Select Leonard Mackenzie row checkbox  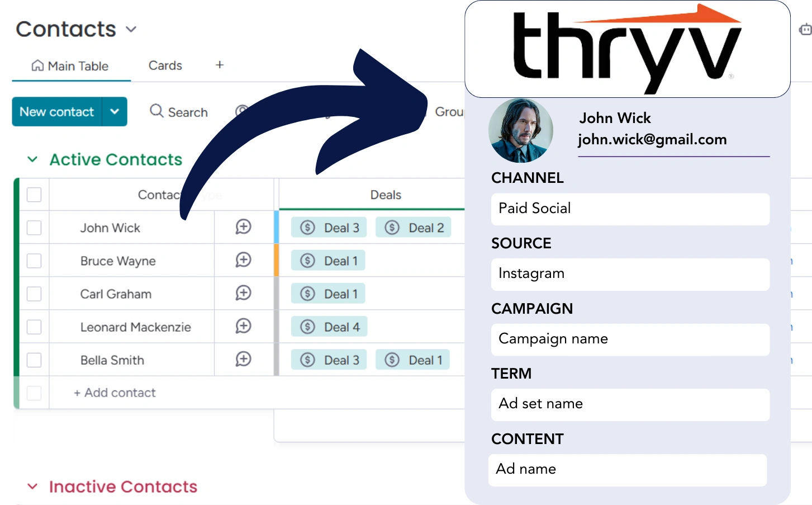pos(34,327)
